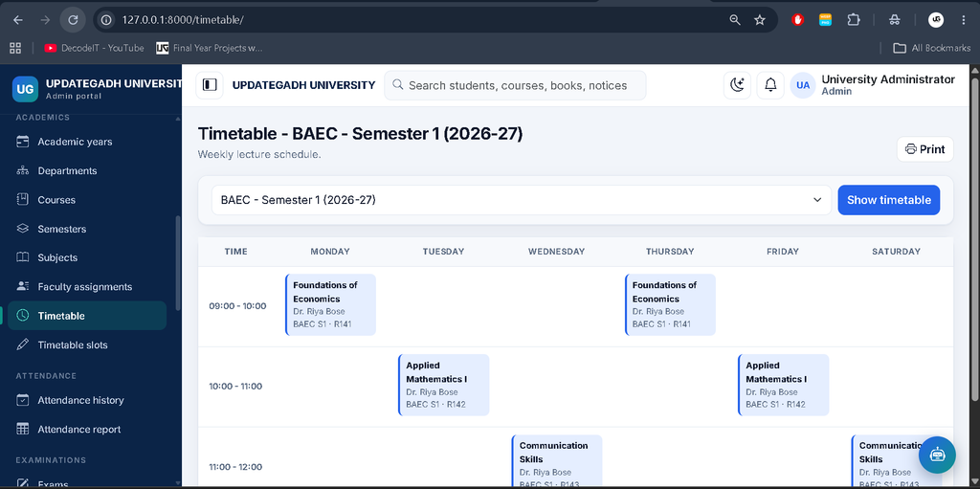The height and width of the screenshot is (489, 980).
Task: Open Chrome three-dot menu
Action: (963, 20)
